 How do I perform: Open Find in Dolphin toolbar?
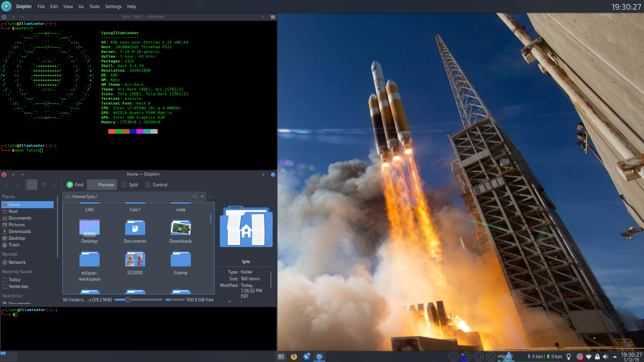[75, 185]
